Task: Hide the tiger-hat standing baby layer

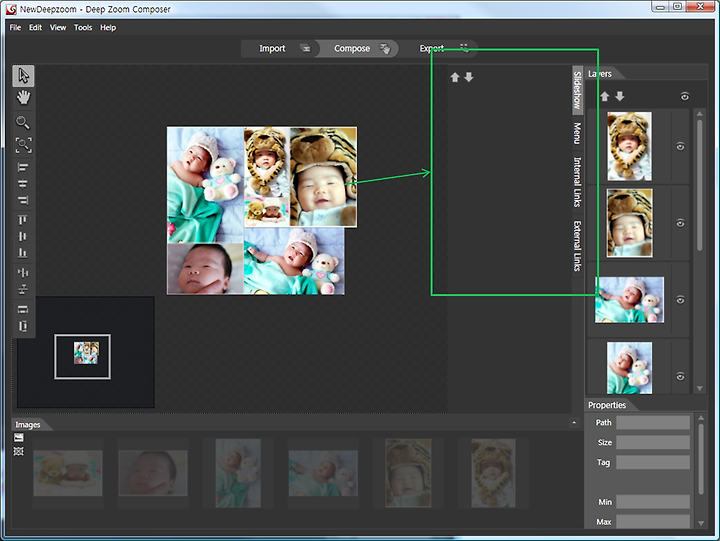Action: tap(680, 147)
